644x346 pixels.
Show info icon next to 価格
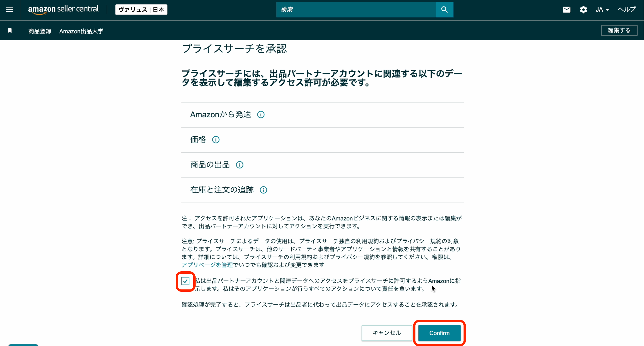pyautogui.click(x=216, y=139)
